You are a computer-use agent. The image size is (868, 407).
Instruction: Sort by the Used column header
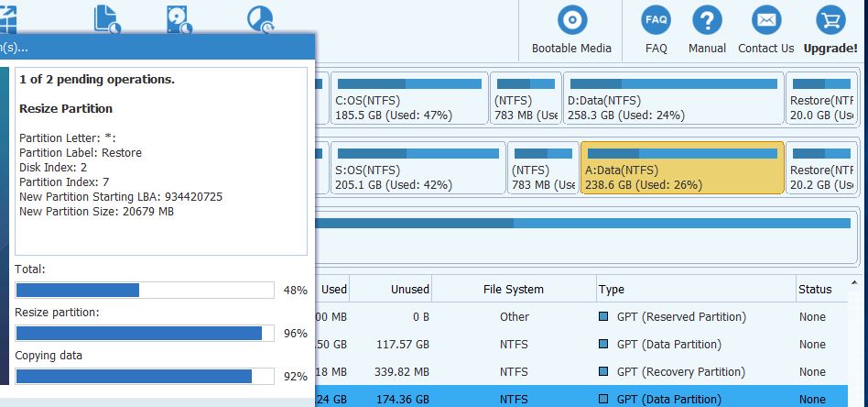point(334,289)
